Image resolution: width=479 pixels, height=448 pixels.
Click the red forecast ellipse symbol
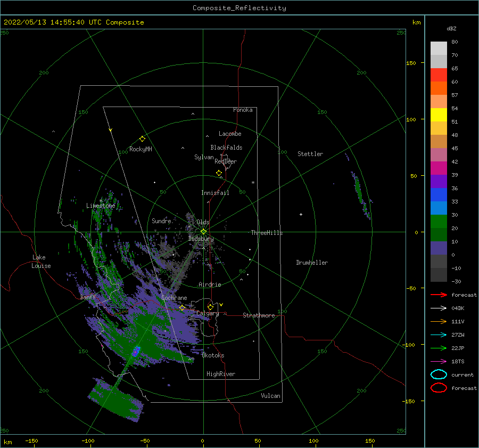439,388
